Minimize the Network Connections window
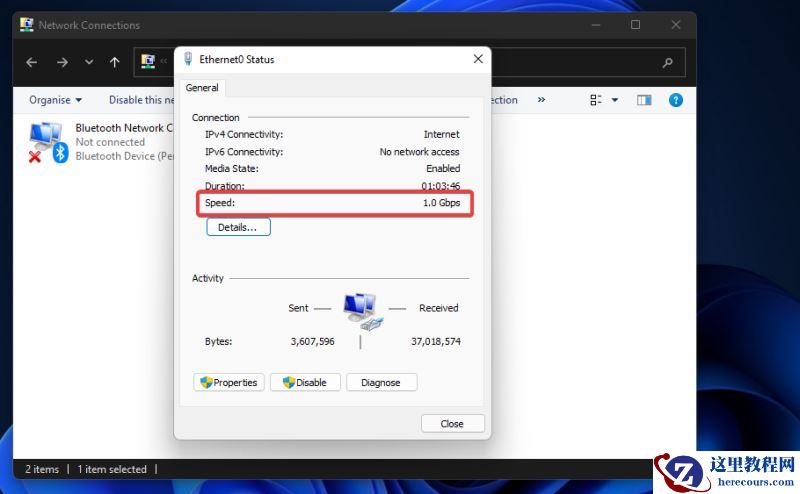The height and width of the screenshot is (494, 800). point(596,24)
